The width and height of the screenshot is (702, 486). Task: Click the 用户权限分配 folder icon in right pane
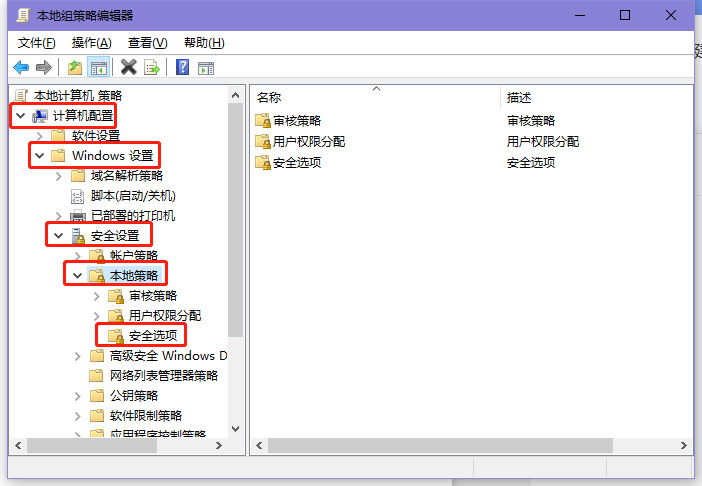[x=263, y=141]
